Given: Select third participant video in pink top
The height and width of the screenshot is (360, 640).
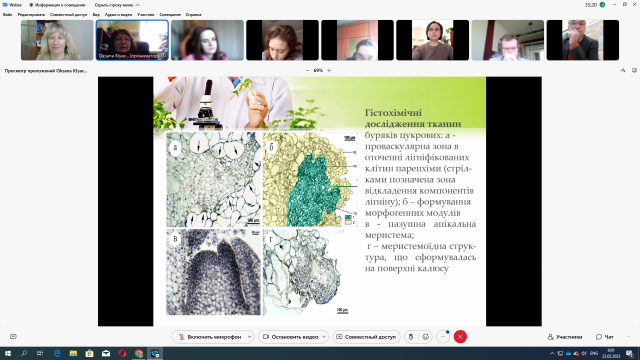Looking at the screenshot, I should tap(207, 40).
